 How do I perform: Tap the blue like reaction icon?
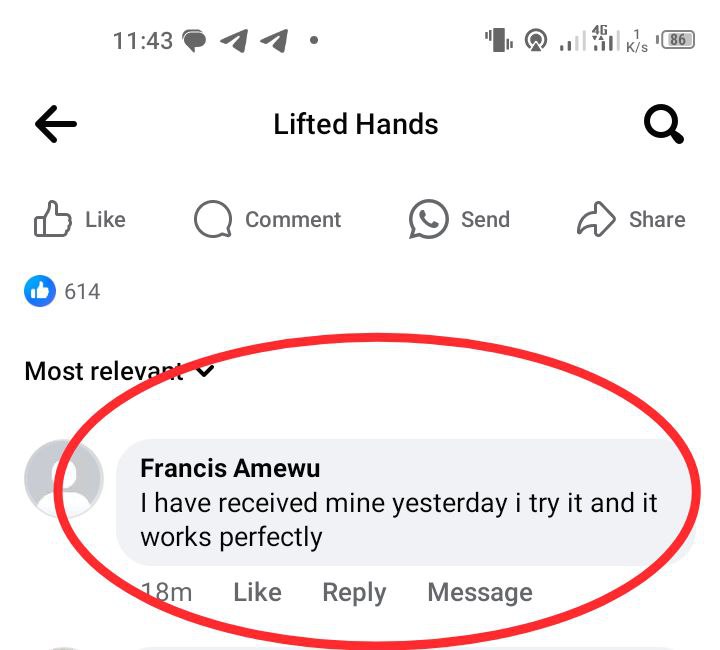tap(40, 291)
